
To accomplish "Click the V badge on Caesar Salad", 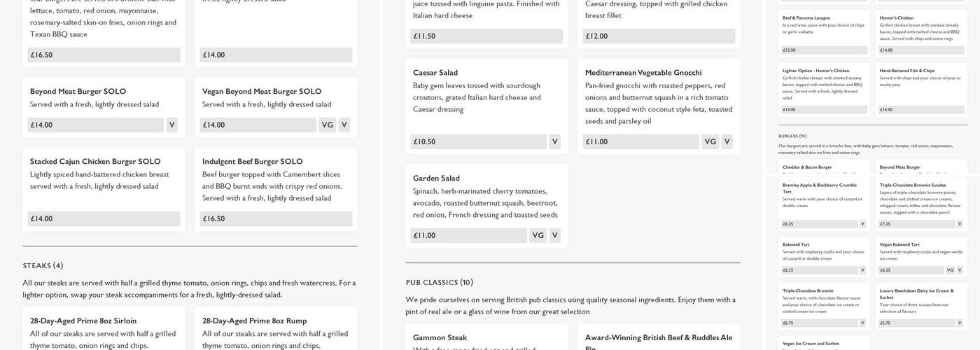I will (x=555, y=142).
